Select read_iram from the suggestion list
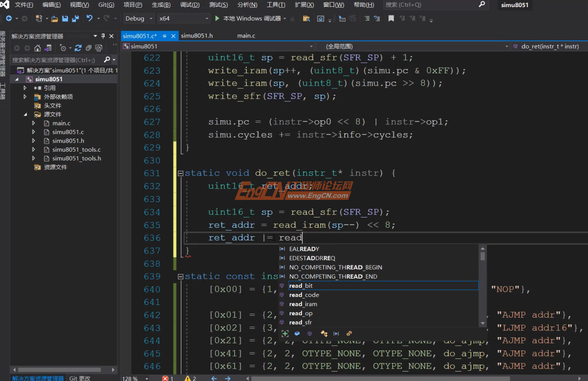This screenshot has height=381, width=588. click(x=303, y=304)
